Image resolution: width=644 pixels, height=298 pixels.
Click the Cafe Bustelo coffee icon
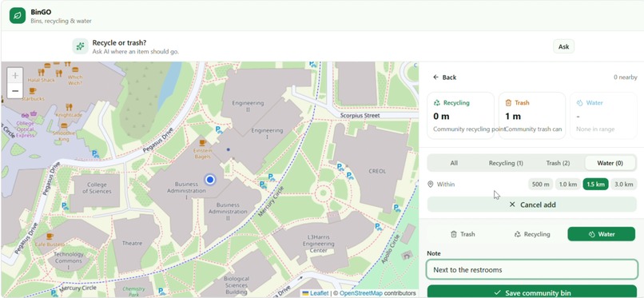pos(50,236)
